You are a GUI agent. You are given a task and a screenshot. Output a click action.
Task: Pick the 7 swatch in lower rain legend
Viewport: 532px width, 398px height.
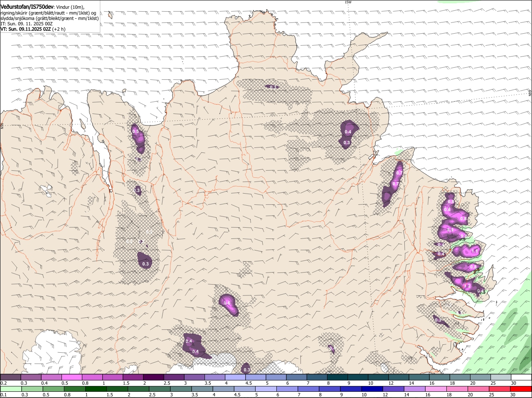308,389
